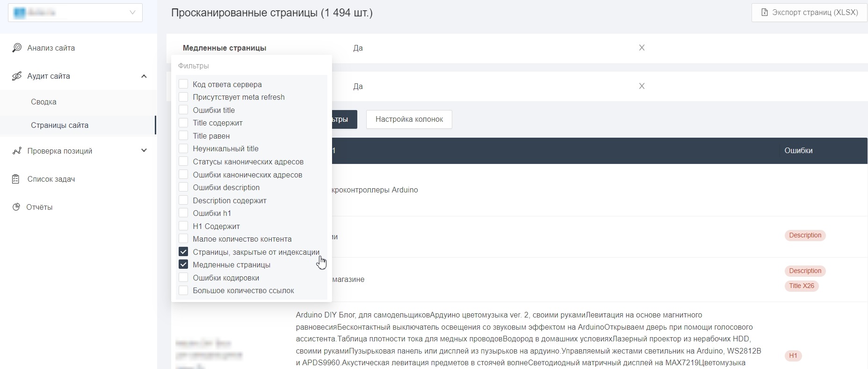Viewport: 868px width, 369px height.
Task: Click the Настройка колонок button
Action: coord(409,119)
